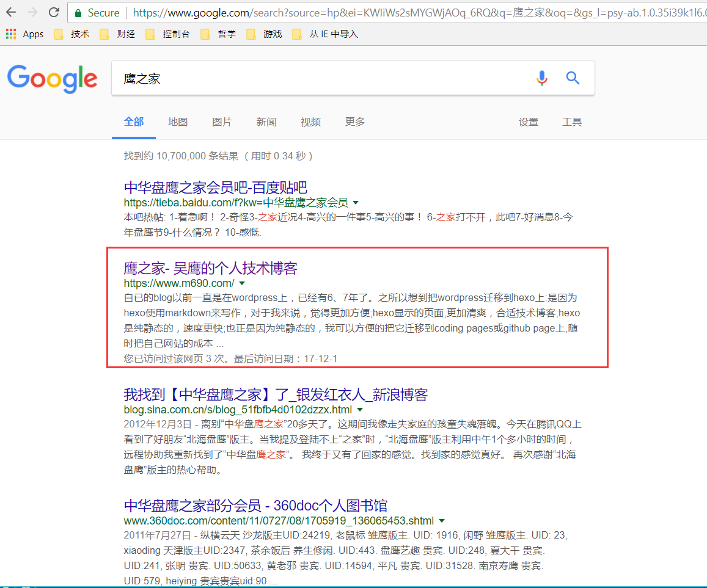Open result 鹰之家- 昊鹰的个人技术博客

tap(211, 268)
